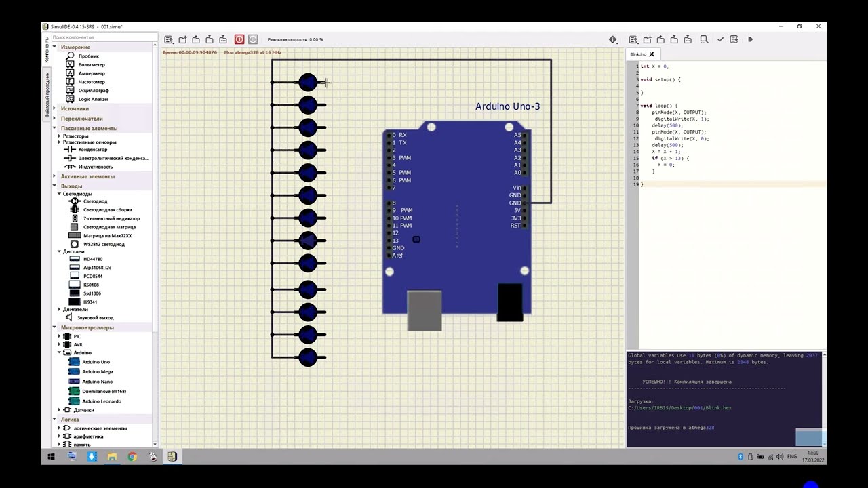Image resolution: width=868 pixels, height=488 pixels.
Task: Expand the AVR microcontroller group
Action: tap(59, 344)
